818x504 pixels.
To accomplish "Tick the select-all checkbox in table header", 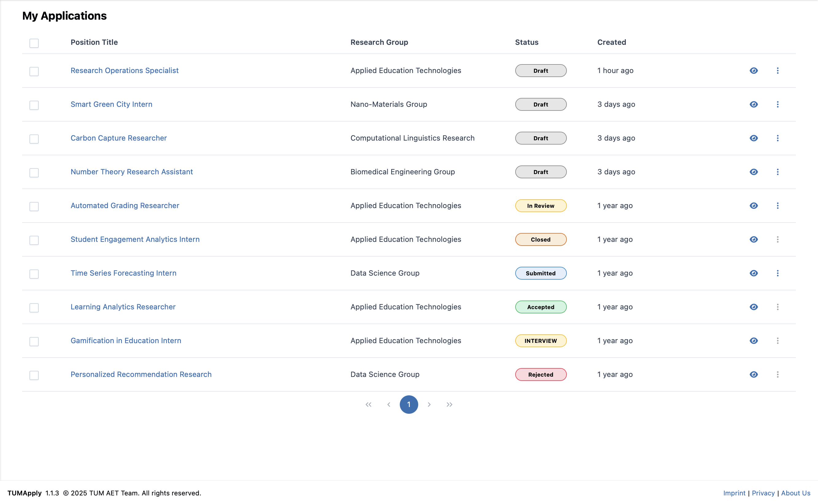I will click(34, 43).
